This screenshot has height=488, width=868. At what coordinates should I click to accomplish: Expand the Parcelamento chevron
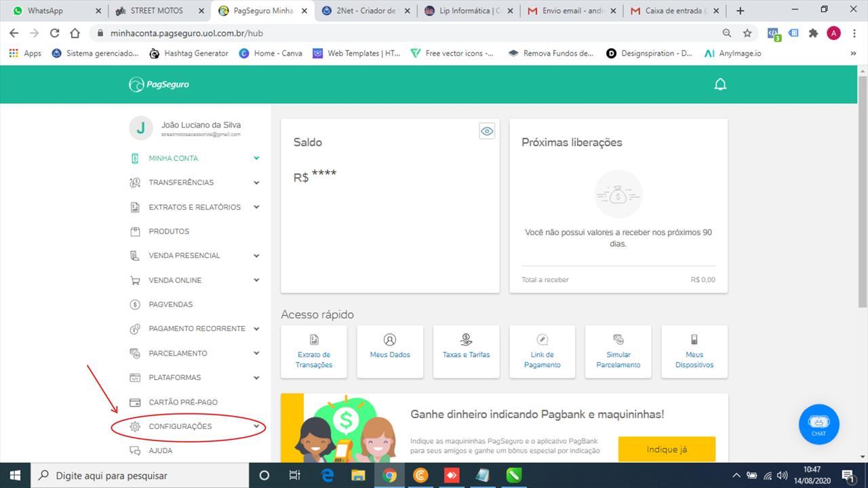click(256, 353)
